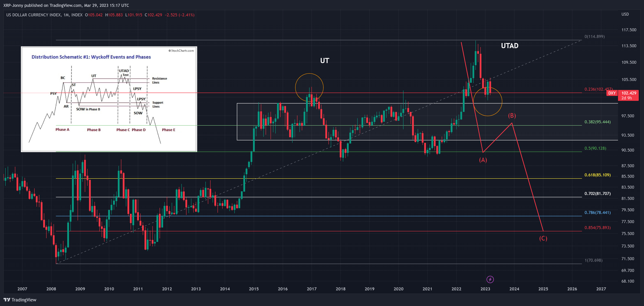The width and height of the screenshot is (644, 306).
Task: Click the Fibonacci level 0.786(78.441) label
Action: click(x=597, y=213)
